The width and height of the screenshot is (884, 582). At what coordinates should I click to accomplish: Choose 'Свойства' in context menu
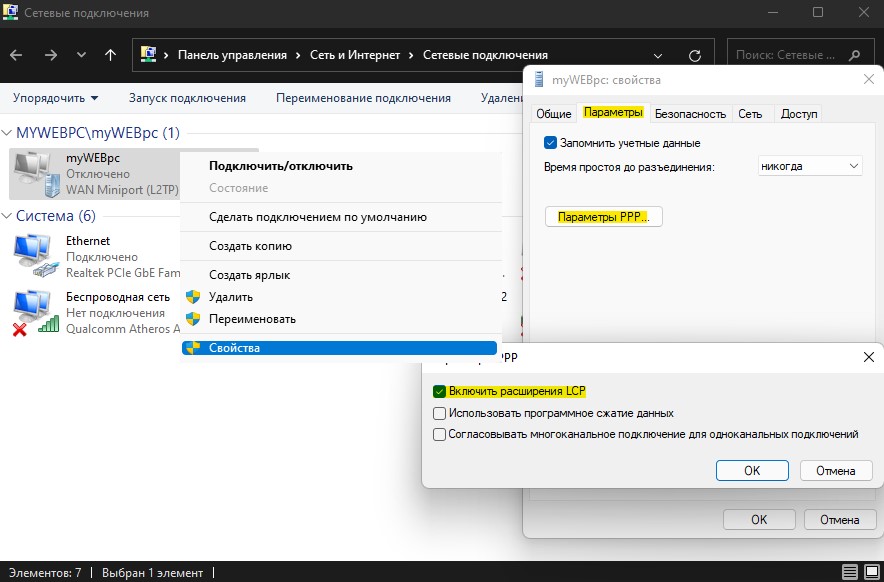click(x=339, y=348)
